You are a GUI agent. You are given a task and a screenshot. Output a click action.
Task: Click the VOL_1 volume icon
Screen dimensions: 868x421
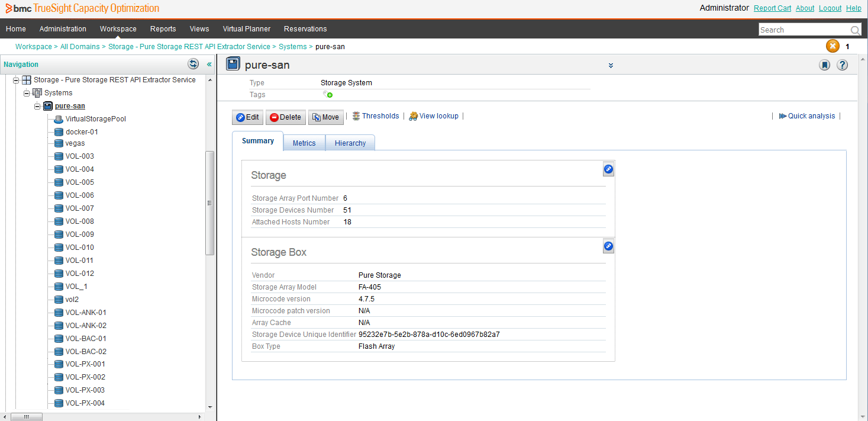click(59, 287)
